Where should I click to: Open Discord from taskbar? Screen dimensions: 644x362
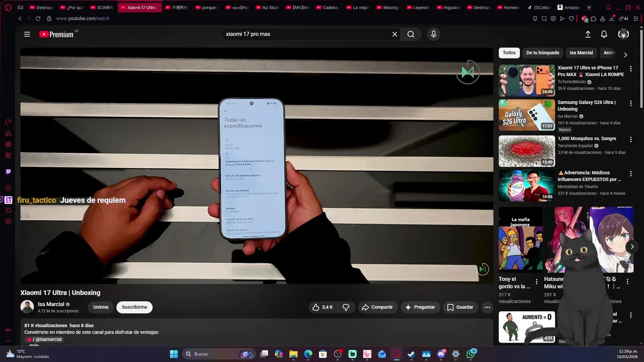[441, 354]
